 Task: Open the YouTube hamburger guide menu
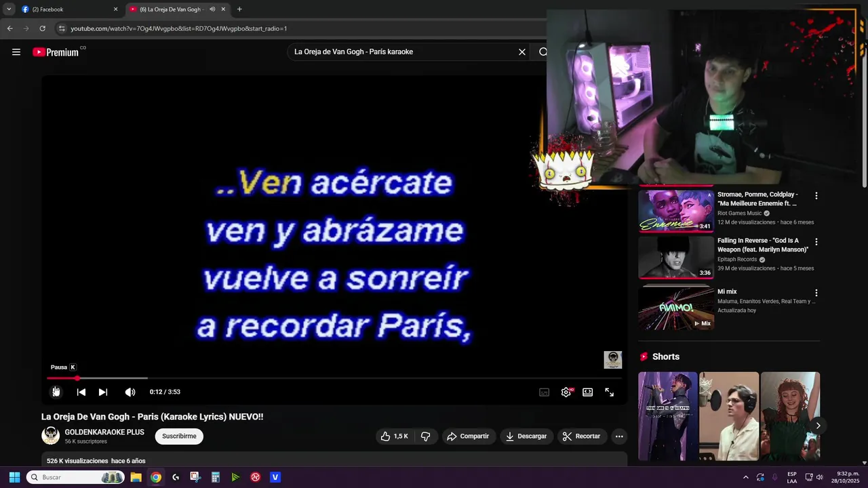pyautogui.click(x=16, y=52)
